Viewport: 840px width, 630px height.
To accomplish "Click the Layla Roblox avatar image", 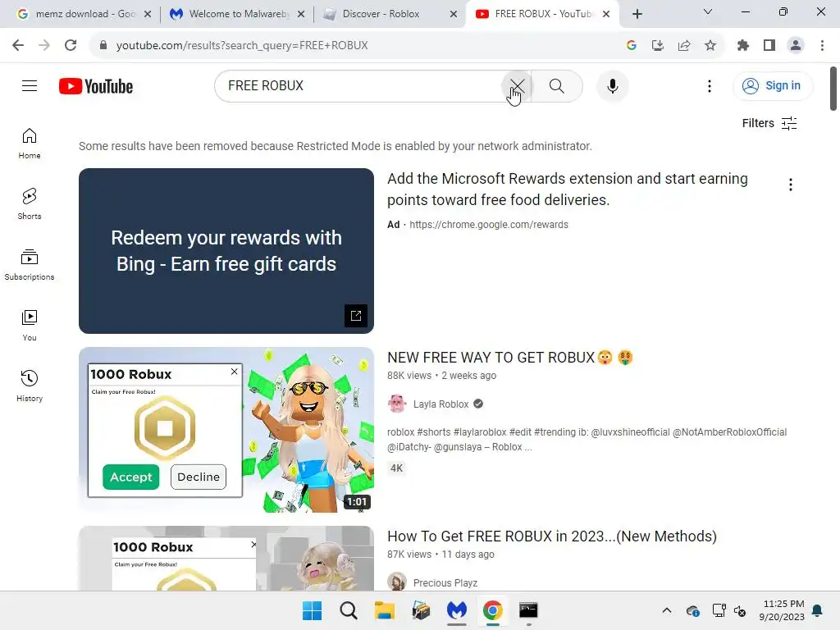I will coord(397,404).
